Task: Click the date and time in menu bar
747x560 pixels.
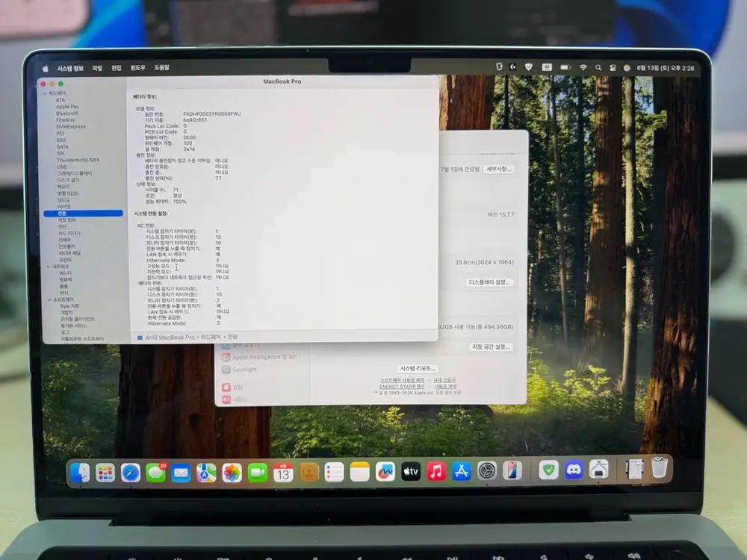Action: click(x=665, y=68)
